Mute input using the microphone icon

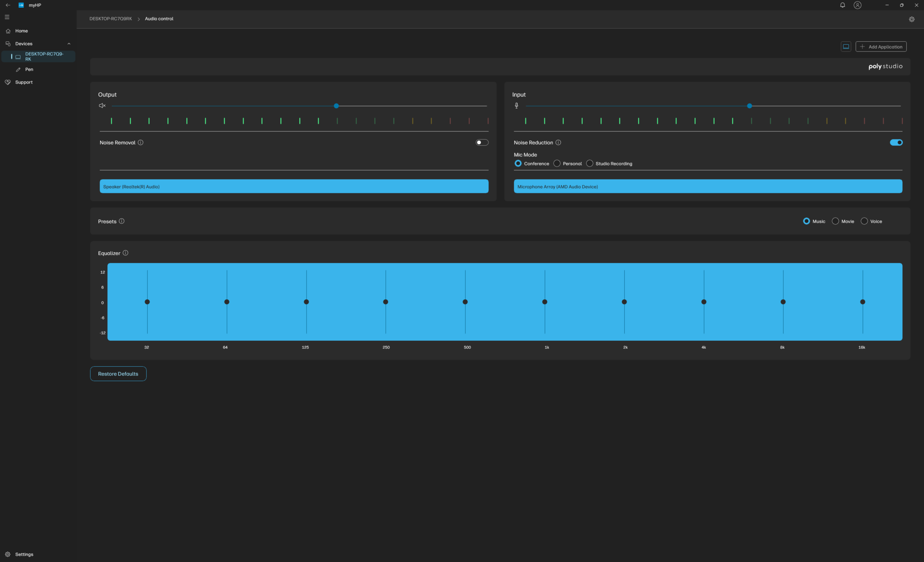[x=516, y=106]
